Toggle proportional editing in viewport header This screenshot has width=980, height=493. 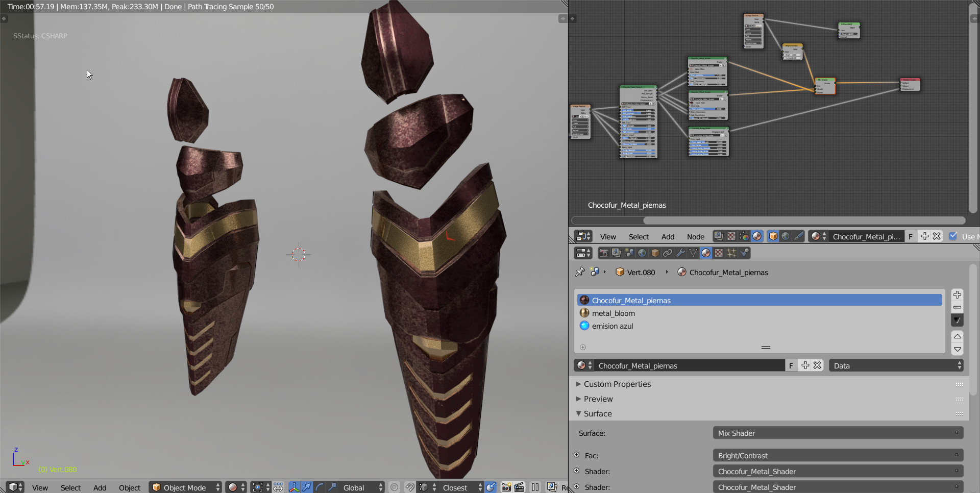tap(394, 487)
